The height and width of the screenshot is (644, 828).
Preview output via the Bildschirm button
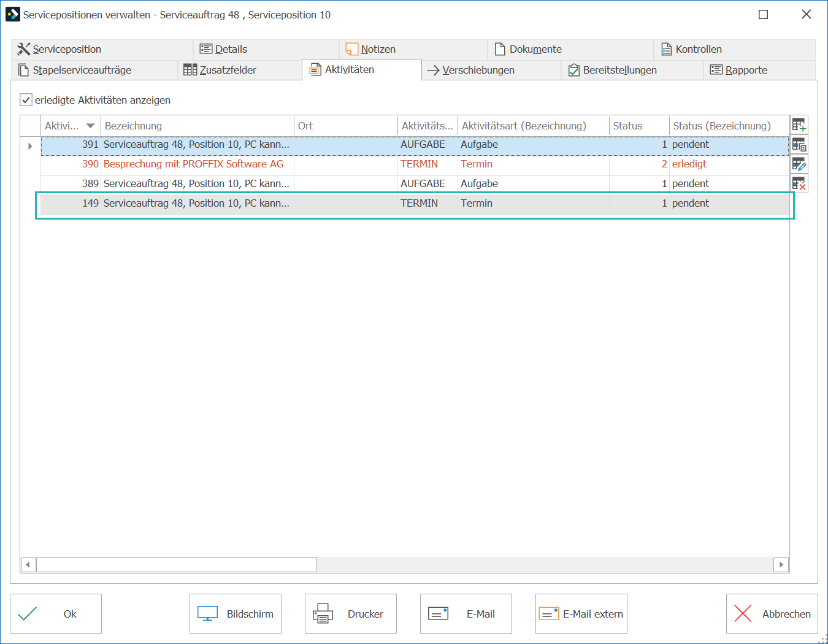tap(236, 613)
